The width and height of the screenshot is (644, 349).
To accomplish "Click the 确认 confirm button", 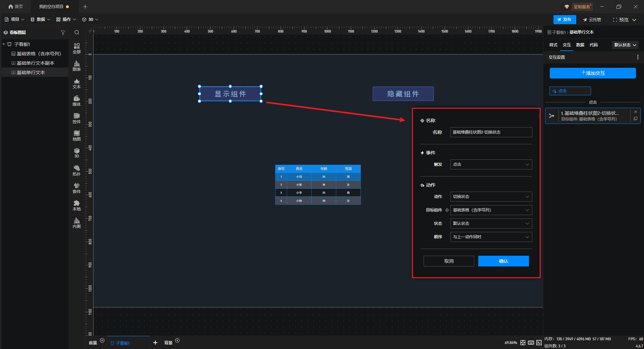I will point(503,261).
